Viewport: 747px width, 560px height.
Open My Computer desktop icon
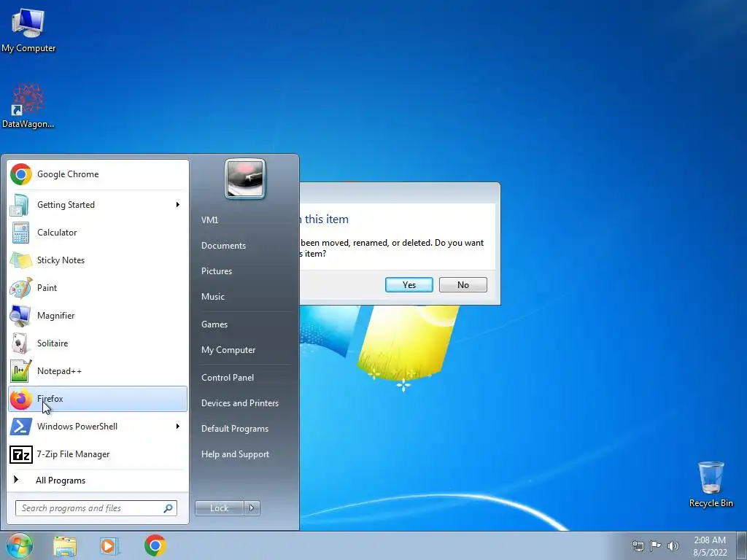pos(28,29)
